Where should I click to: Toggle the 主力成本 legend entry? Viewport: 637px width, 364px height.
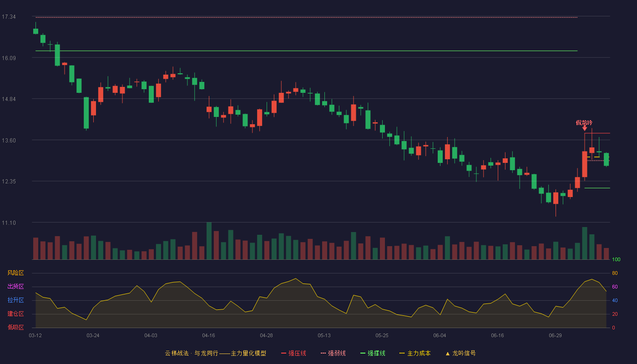coord(415,353)
